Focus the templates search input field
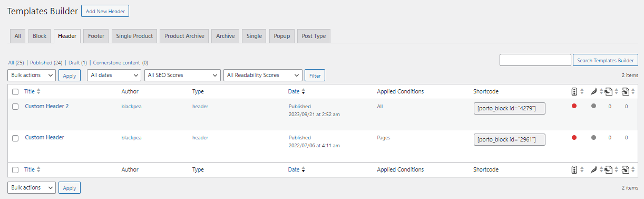The height and width of the screenshot is (199, 644). (535, 60)
